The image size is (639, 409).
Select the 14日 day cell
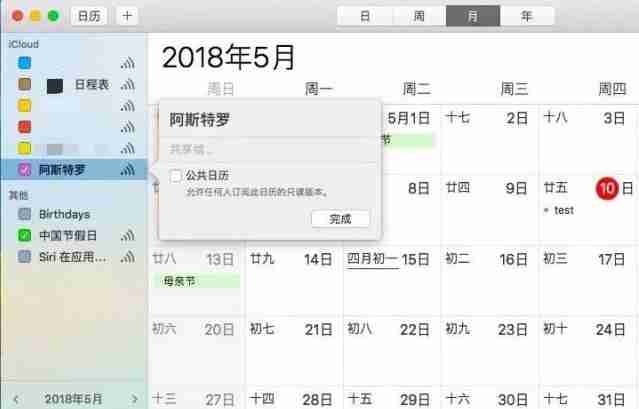click(294, 280)
